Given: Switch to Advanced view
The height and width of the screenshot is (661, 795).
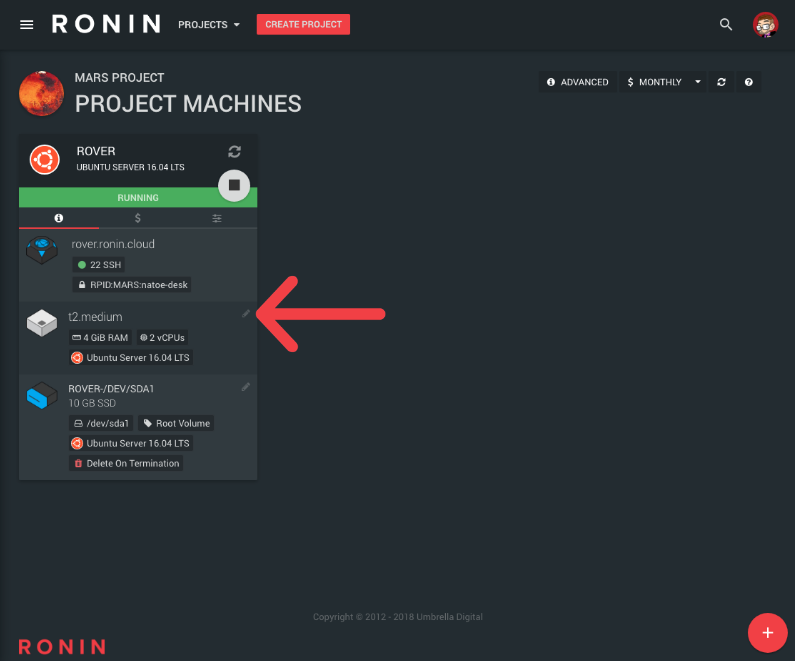Looking at the screenshot, I should tap(577, 82).
